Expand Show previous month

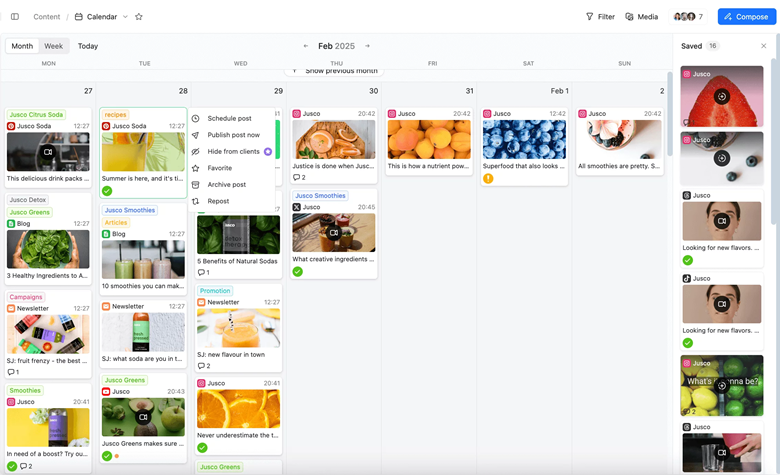click(x=336, y=71)
